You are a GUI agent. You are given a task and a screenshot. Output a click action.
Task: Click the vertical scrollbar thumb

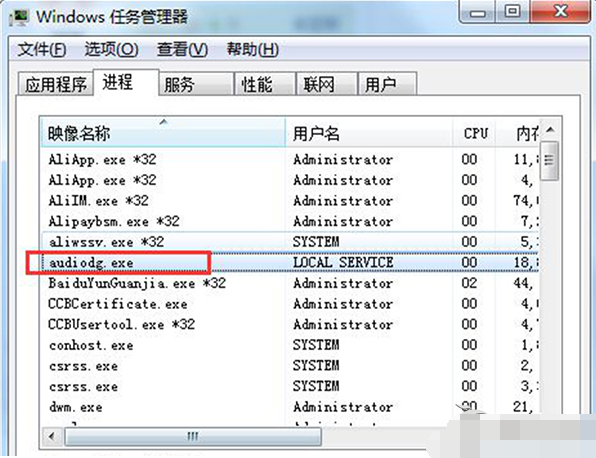point(550,161)
